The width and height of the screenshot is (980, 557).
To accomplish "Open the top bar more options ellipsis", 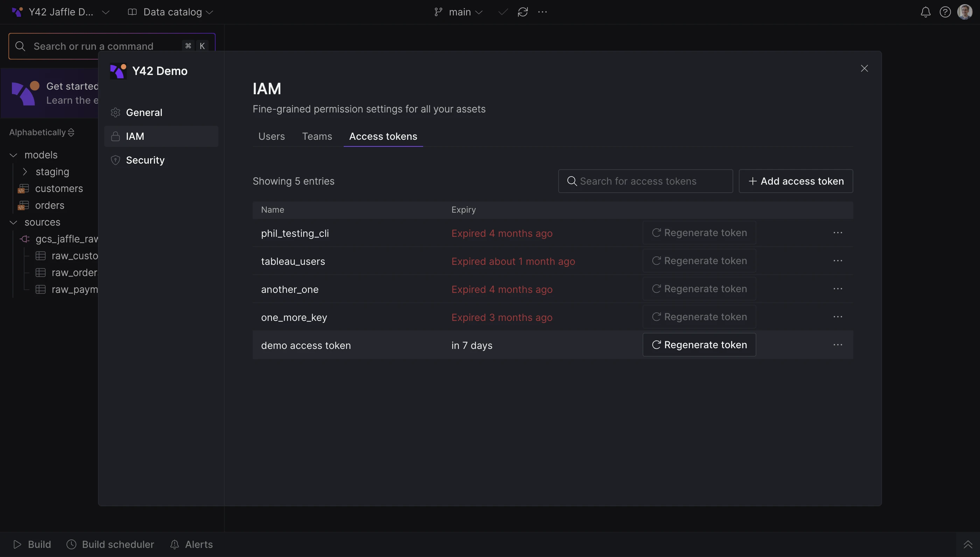I will (543, 12).
